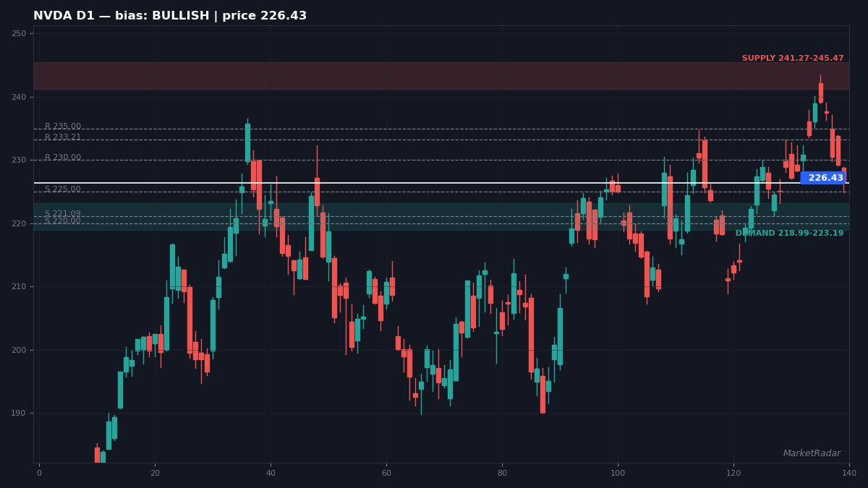Click the R 230.00 resistance label
868x488 pixels.
point(63,158)
